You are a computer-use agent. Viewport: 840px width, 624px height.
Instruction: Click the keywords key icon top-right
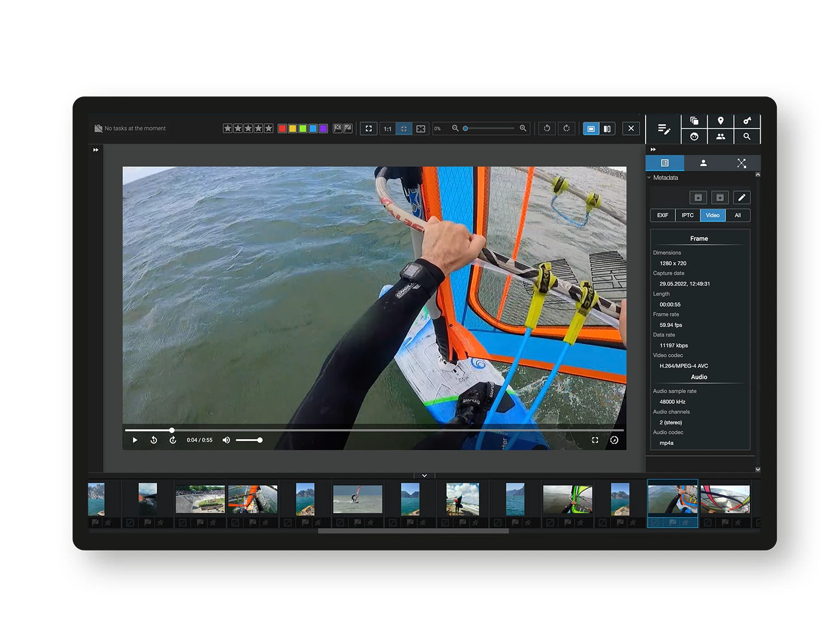click(x=747, y=120)
